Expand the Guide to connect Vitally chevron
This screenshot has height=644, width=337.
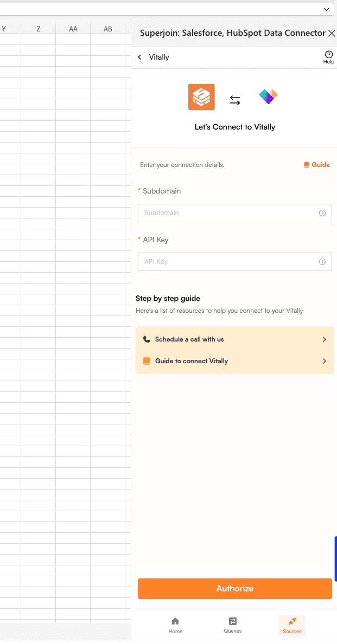point(325,361)
